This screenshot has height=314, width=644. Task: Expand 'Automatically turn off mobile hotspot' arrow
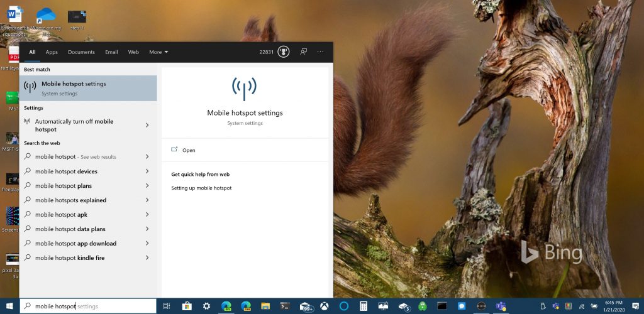[x=147, y=125]
